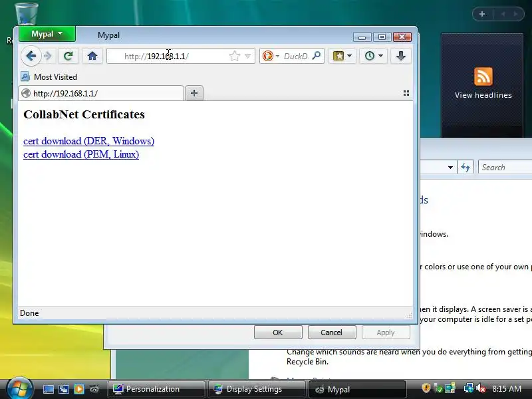Click the Most Visited bookmarks folder
Viewport: 532px width, 399px height.
(49, 77)
